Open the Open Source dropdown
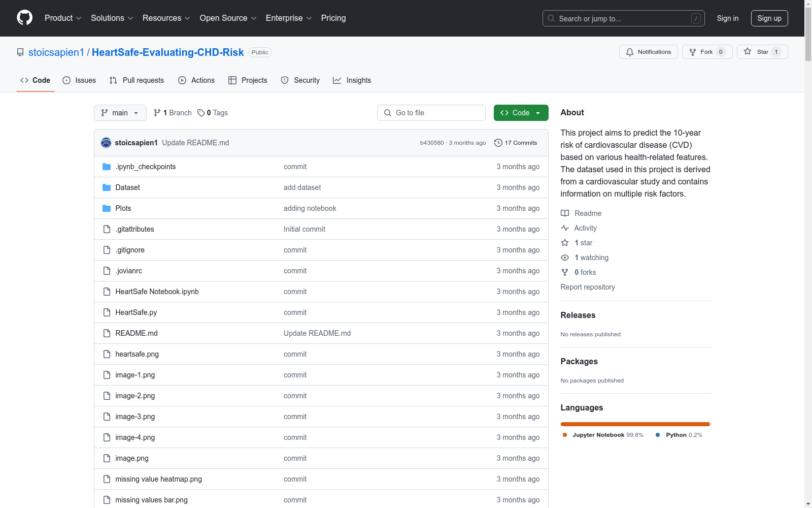This screenshot has width=812, height=508. click(x=228, y=18)
